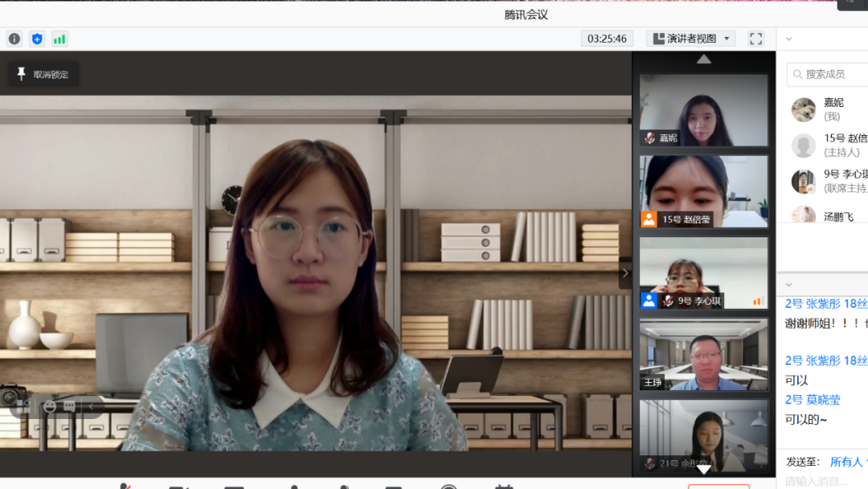Collapse the thumbnail strip with the side arrow
Image resolution: width=868 pixels, height=489 pixels.
[625, 273]
